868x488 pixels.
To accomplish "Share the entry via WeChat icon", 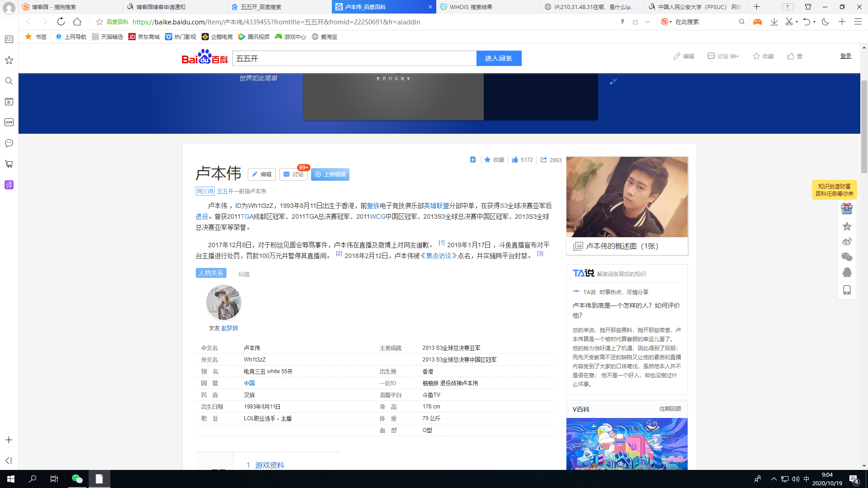I will [847, 257].
